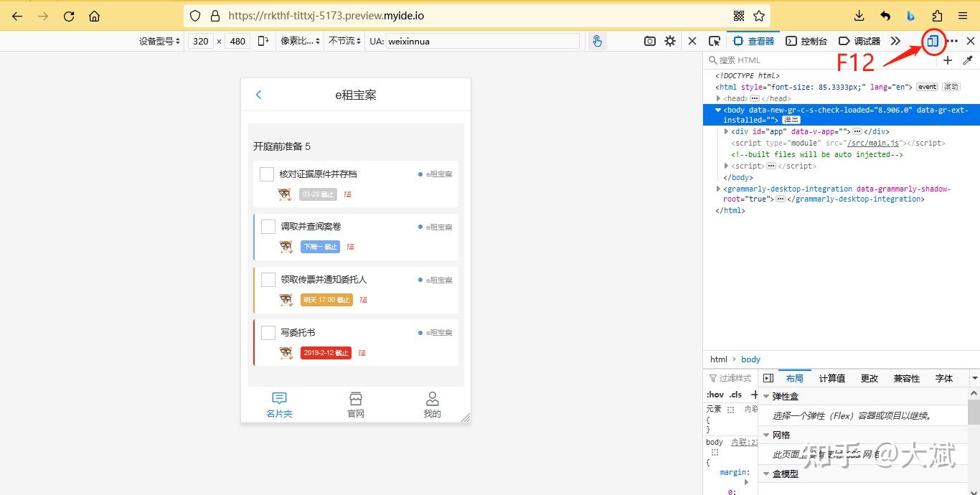980x495 pixels.
Task: Rotate the viewport orientation icon
Action: coord(263,41)
